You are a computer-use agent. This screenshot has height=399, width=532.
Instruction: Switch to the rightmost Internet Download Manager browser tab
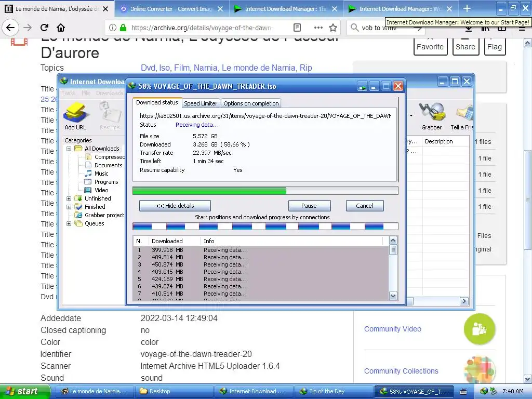point(401,9)
